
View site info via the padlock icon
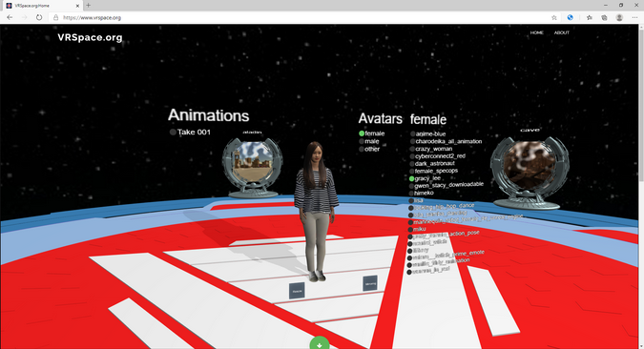[x=56, y=18]
